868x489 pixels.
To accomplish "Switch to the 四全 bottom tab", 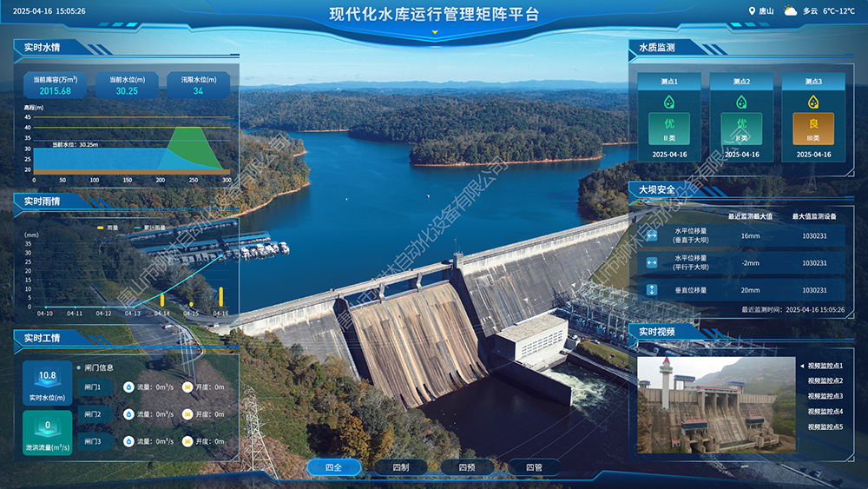I will click(x=334, y=467).
